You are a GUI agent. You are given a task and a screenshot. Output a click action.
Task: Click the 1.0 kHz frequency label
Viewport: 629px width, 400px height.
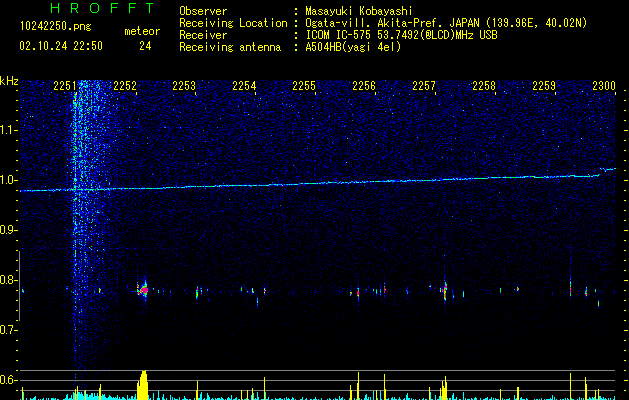[x=8, y=180]
